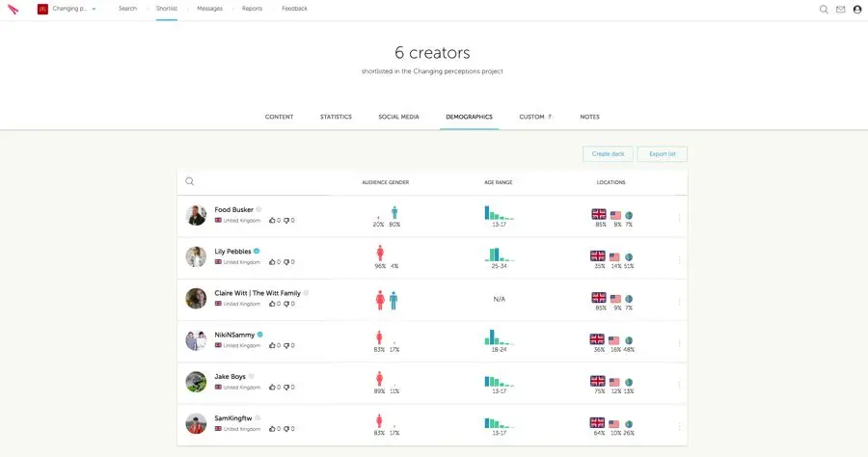The height and width of the screenshot is (457, 868).
Task: Open the user account profile icon
Action: coord(857,10)
